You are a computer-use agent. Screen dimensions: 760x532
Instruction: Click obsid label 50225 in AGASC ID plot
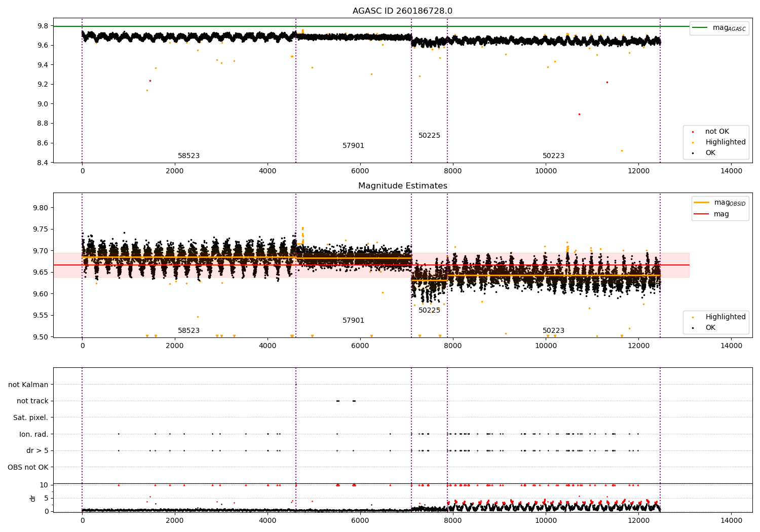[x=429, y=136]
